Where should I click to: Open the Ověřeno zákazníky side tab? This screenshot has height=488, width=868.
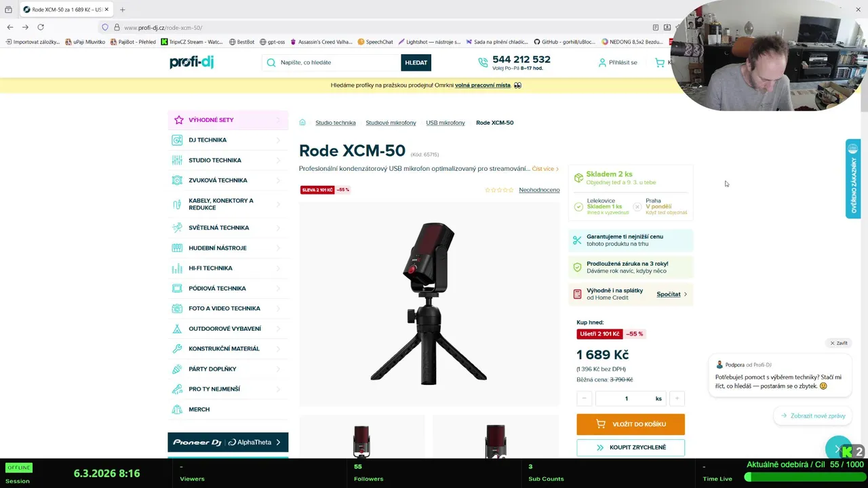pyautogui.click(x=853, y=179)
